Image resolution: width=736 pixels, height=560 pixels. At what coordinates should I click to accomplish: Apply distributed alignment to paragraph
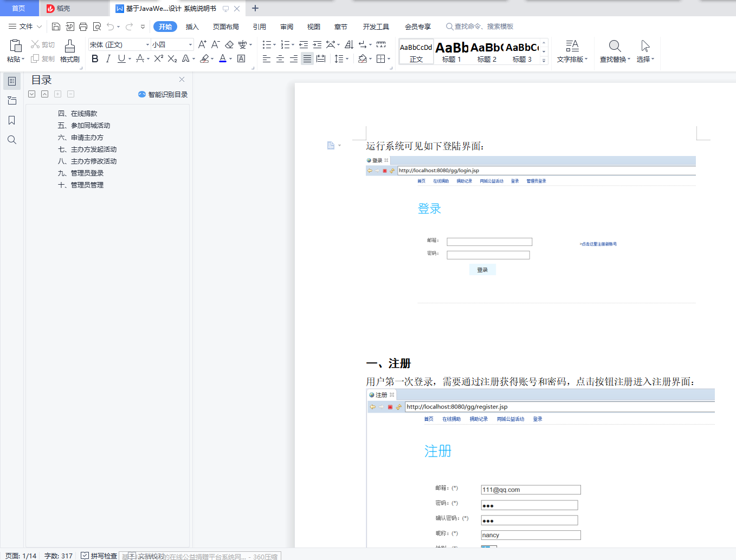[x=321, y=58]
